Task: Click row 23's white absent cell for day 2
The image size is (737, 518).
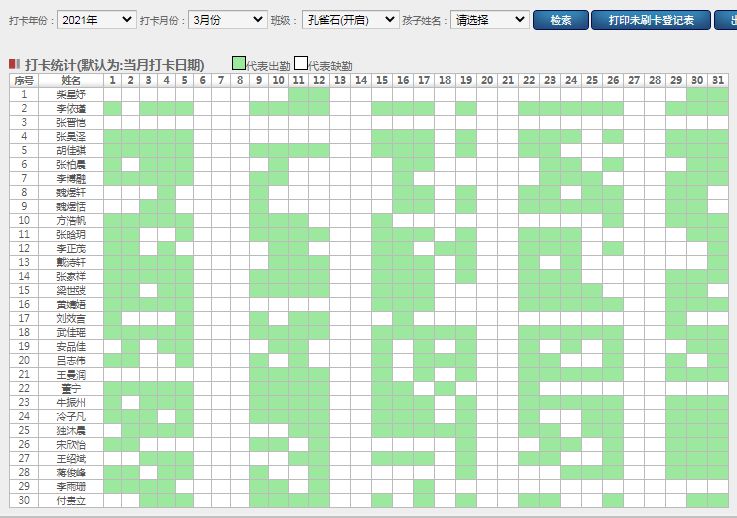Action: 130,402
